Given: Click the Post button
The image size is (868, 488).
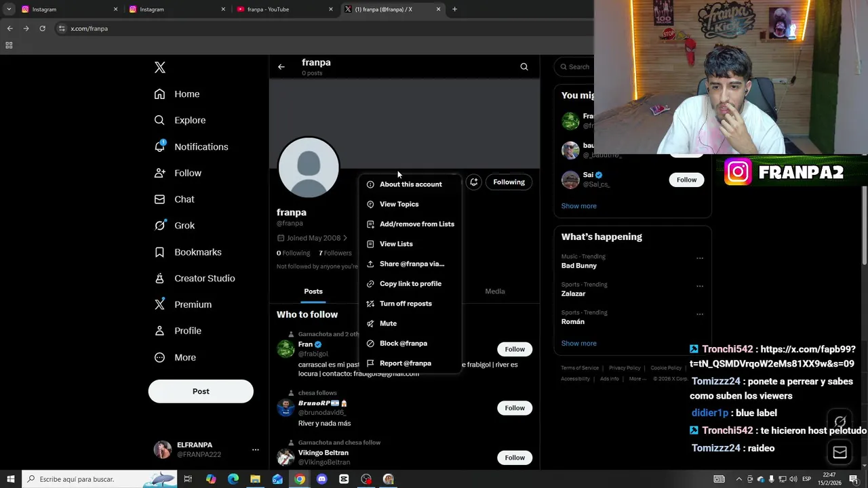Looking at the screenshot, I should (201, 391).
